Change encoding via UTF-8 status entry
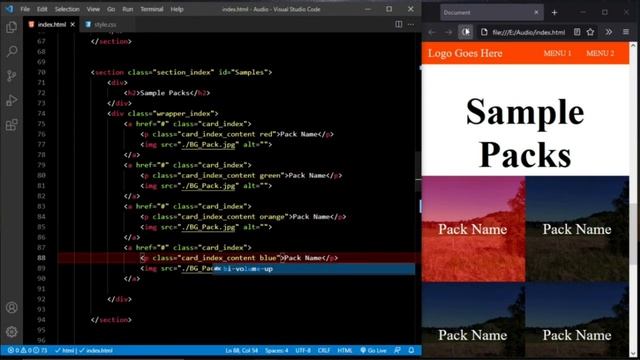Image resolution: width=640 pixels, height=360 pixels. [x=303, y=350]
